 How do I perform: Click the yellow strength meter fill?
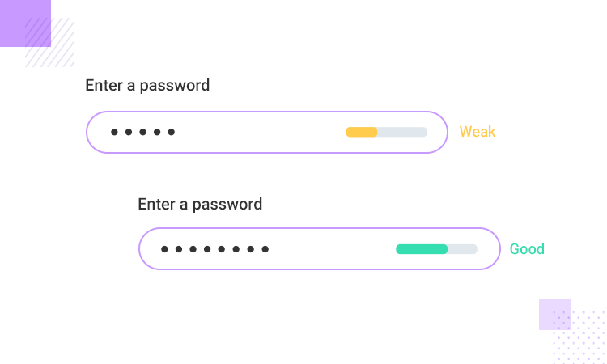(362, 132)
